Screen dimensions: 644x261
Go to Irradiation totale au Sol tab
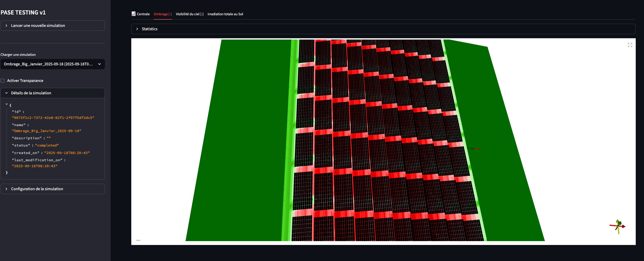coord(225,14)
